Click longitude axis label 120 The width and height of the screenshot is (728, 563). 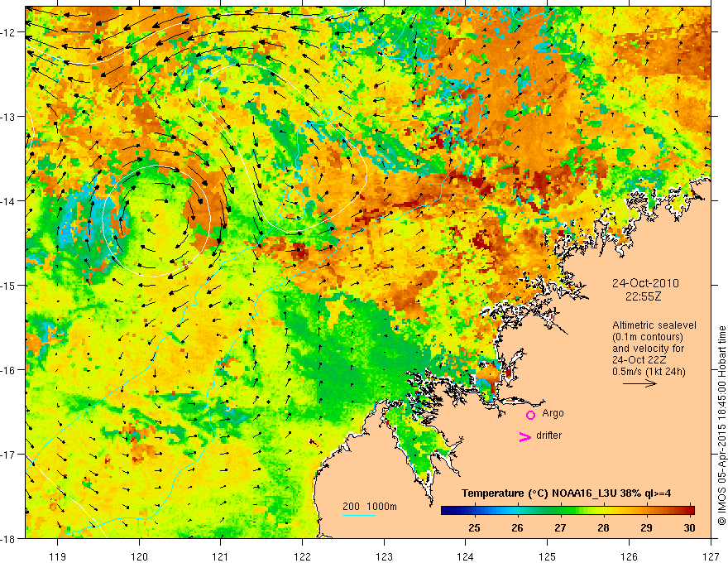coord(139,557)
